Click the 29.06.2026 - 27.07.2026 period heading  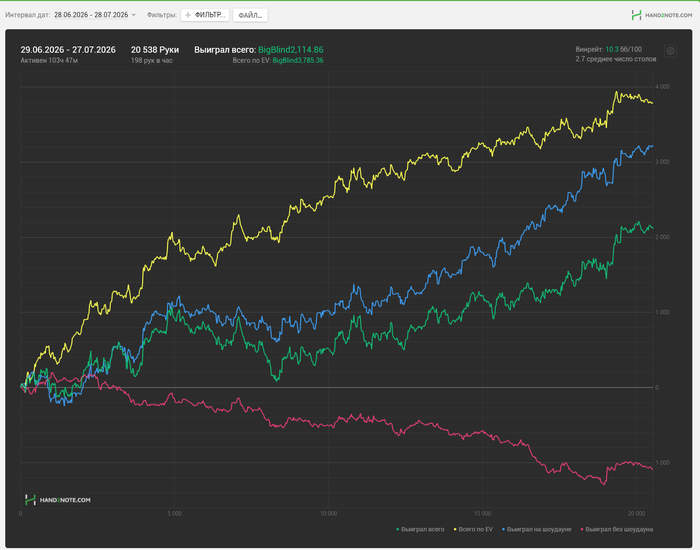68,50
